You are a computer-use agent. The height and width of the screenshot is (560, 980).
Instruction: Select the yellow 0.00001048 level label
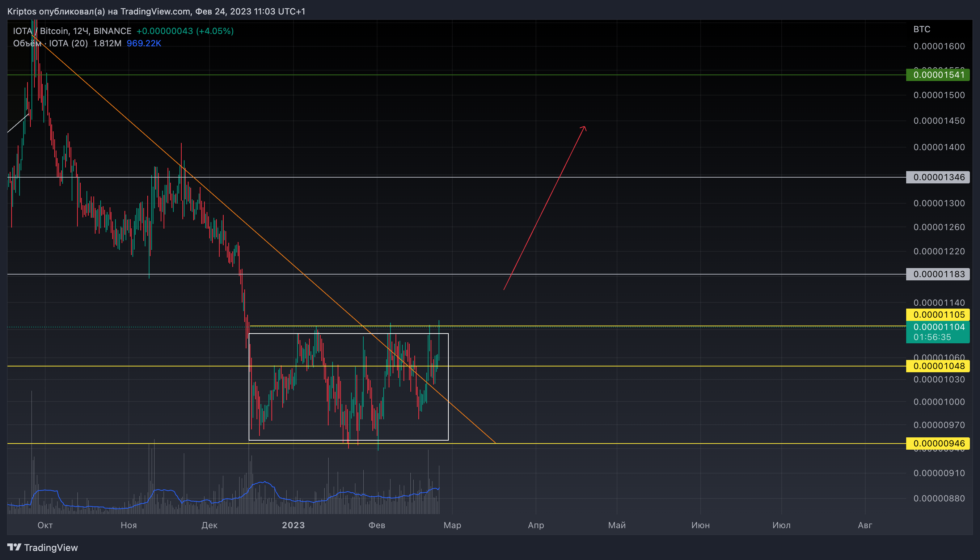coord(938,366)
